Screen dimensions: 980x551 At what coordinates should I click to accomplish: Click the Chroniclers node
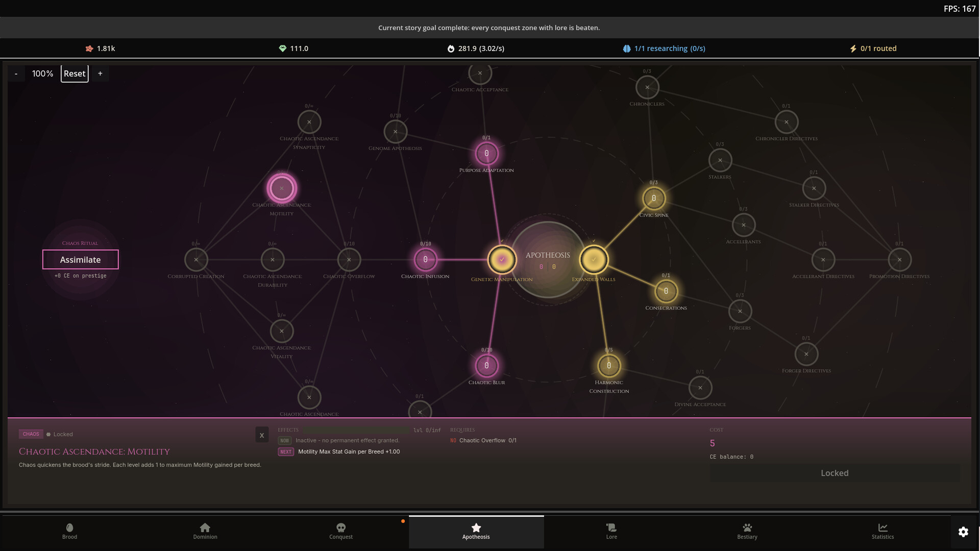pyautogui.click(x=647, y=87)
